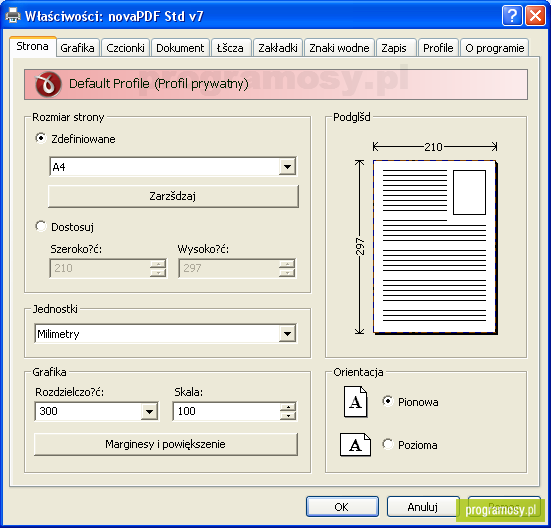The width and height of the screenshot is (551, 528).
Task: Open the O programie tab
Action: pos(495,48)
